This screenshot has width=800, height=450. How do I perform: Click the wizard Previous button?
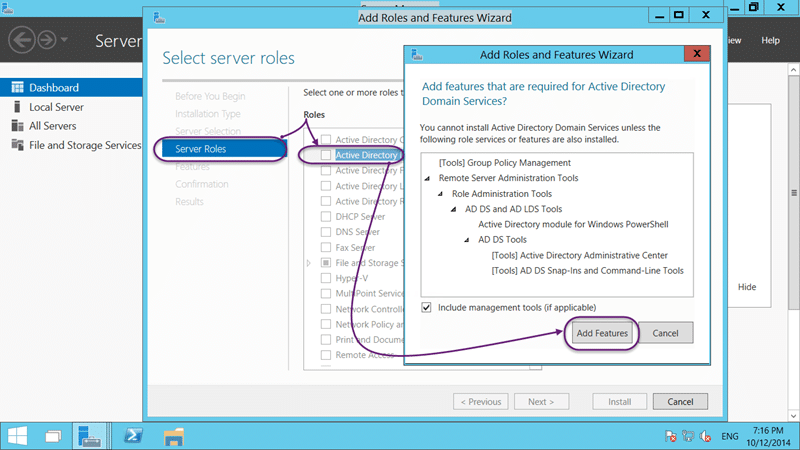(481, 402)
